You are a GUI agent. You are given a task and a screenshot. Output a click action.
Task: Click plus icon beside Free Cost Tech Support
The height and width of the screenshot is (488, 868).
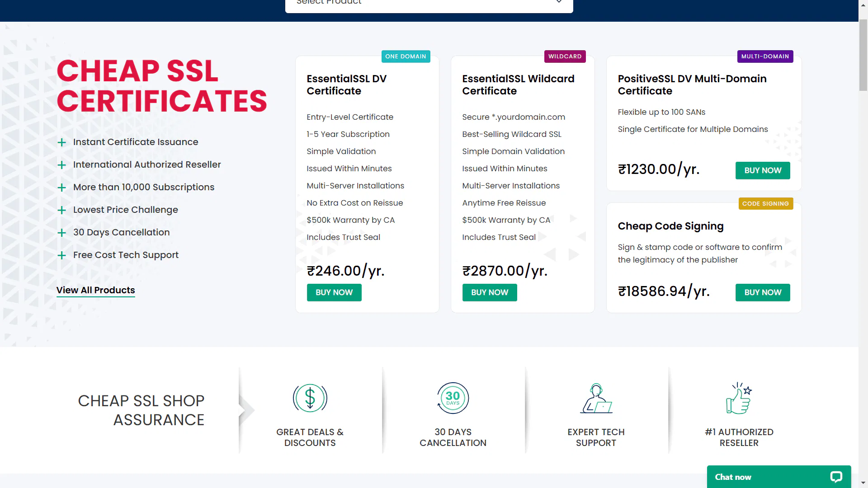(x=62, y=255)
